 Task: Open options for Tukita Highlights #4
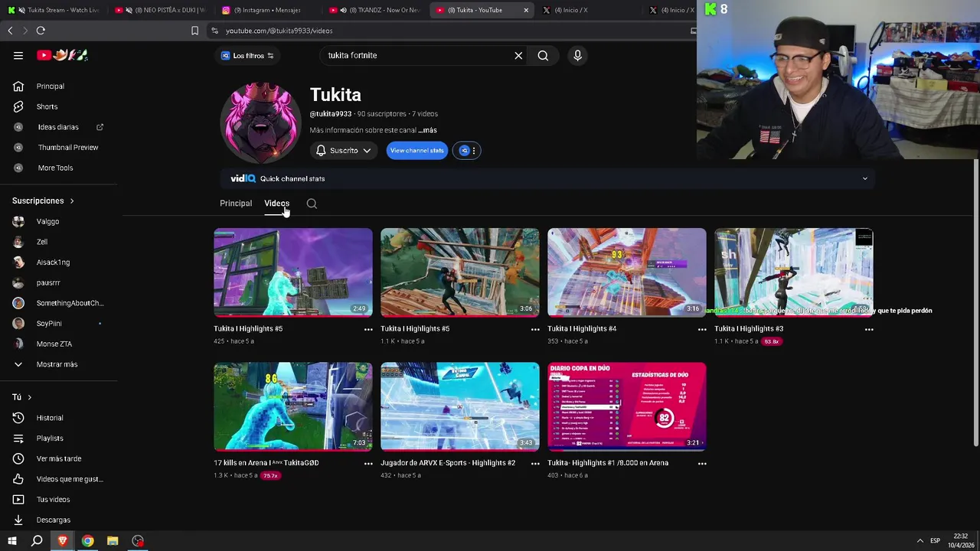click(702, 329)
